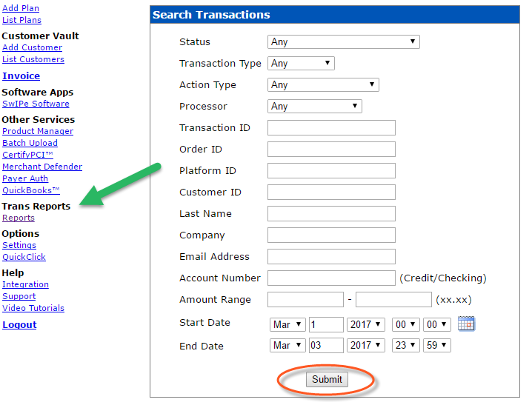532x405 pixels.
Task: Open the Reports link under Trans Reports
Action: (x=19, y=218)
